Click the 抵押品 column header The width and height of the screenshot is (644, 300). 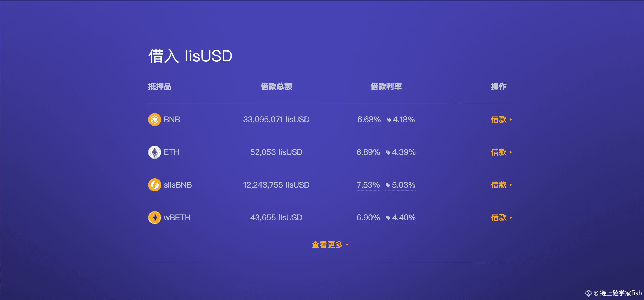coord(160,87)
